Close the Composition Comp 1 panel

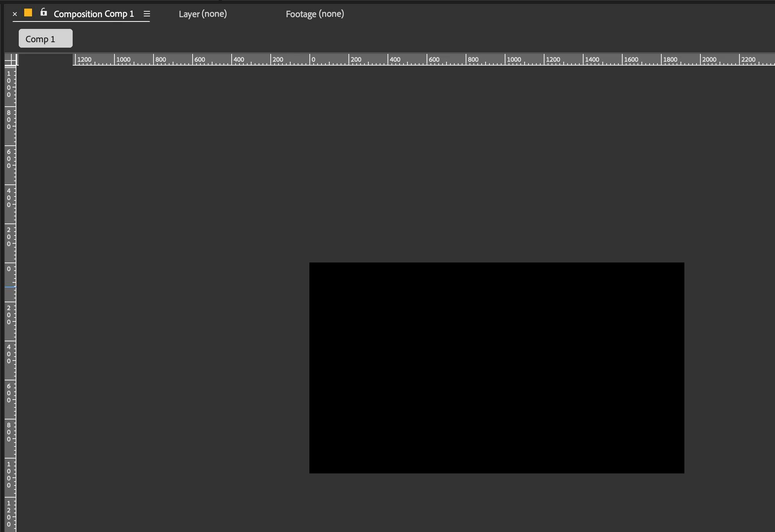(15, 14)
